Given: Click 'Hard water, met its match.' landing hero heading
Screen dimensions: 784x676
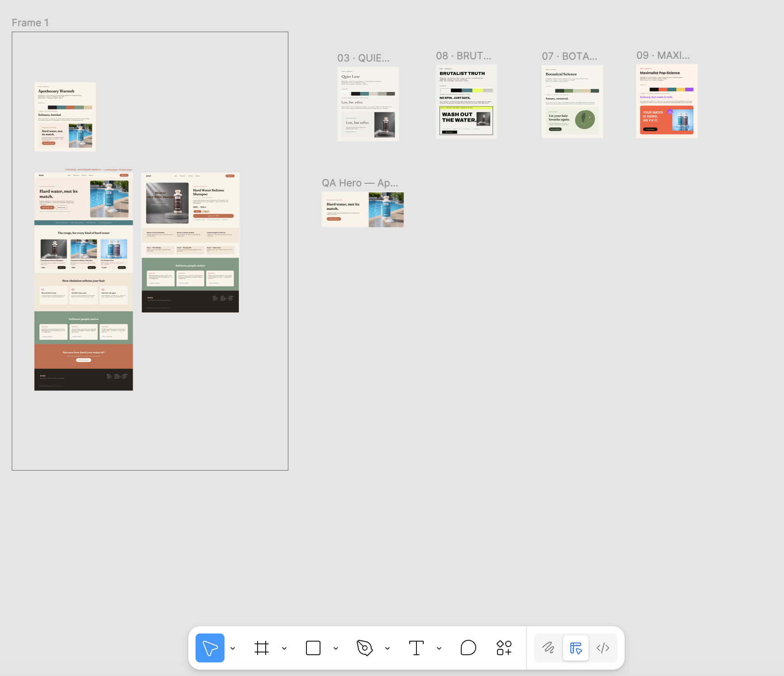Looking at the screenshot, I should pos(58,194).
